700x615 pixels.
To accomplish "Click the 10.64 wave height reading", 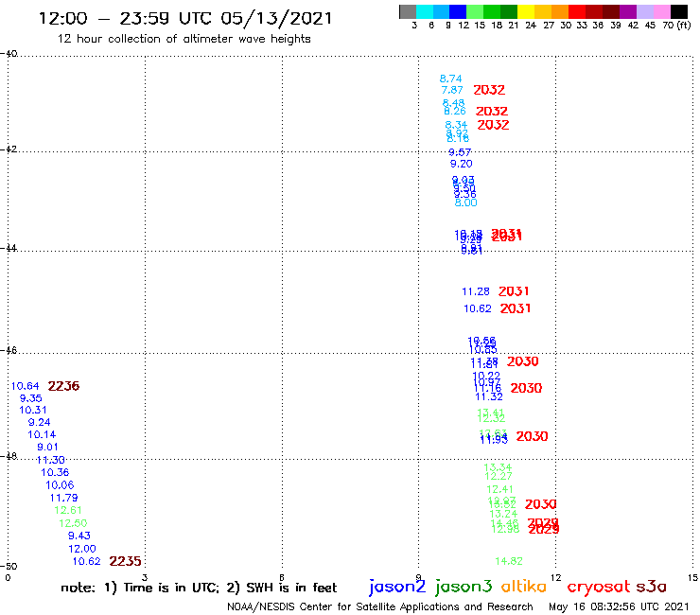I will [25, 386].
